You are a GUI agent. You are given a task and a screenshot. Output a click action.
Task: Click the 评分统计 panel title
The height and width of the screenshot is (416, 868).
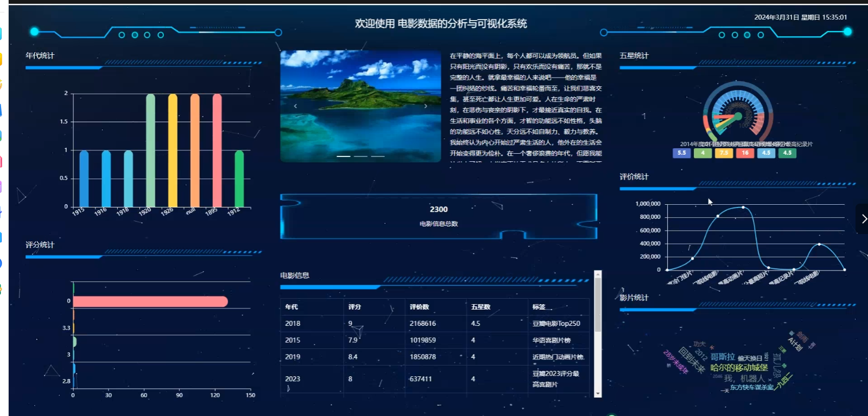(x=40, y=244)
